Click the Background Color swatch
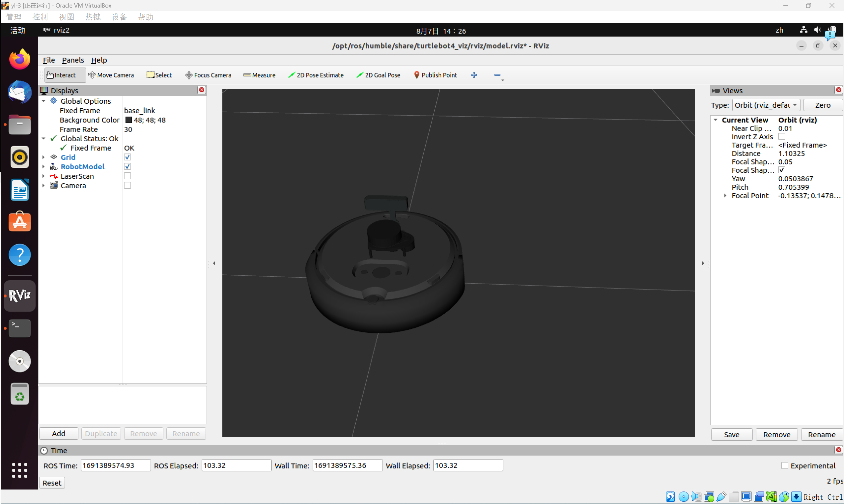This screenshot has width=844, height=504. (128, 120)
